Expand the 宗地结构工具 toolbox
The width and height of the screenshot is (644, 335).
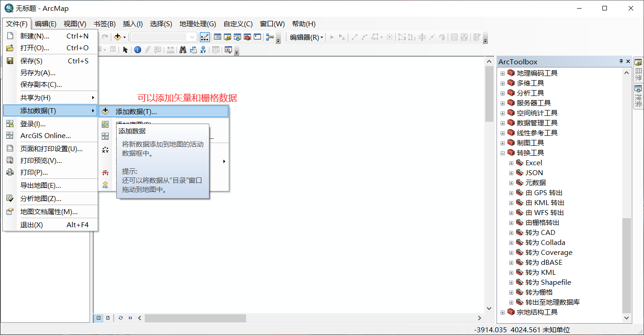[x=502, y=312]
